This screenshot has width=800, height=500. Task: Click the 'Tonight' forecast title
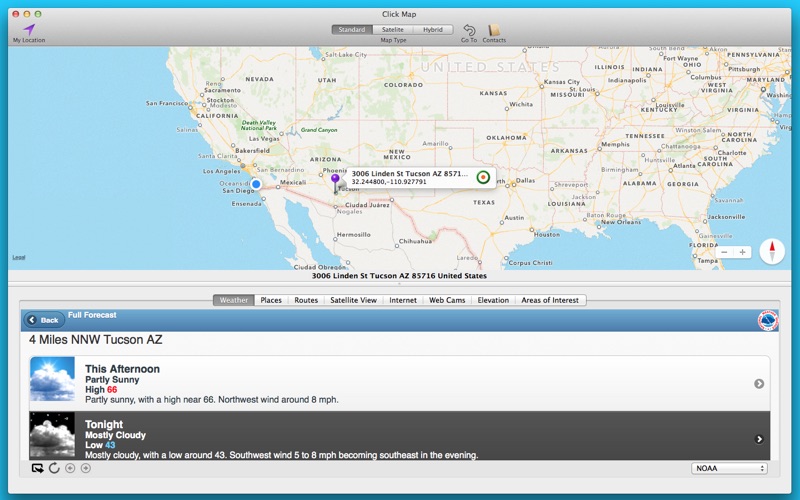104,424
